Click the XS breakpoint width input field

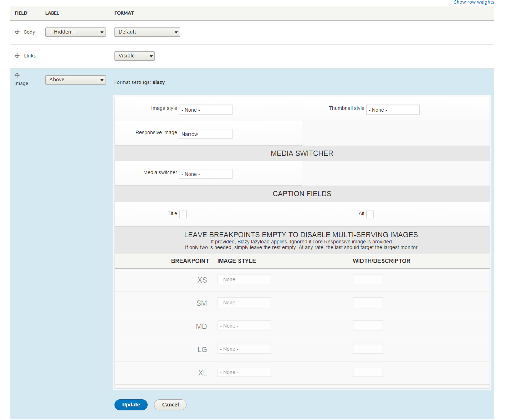point(368,279)
